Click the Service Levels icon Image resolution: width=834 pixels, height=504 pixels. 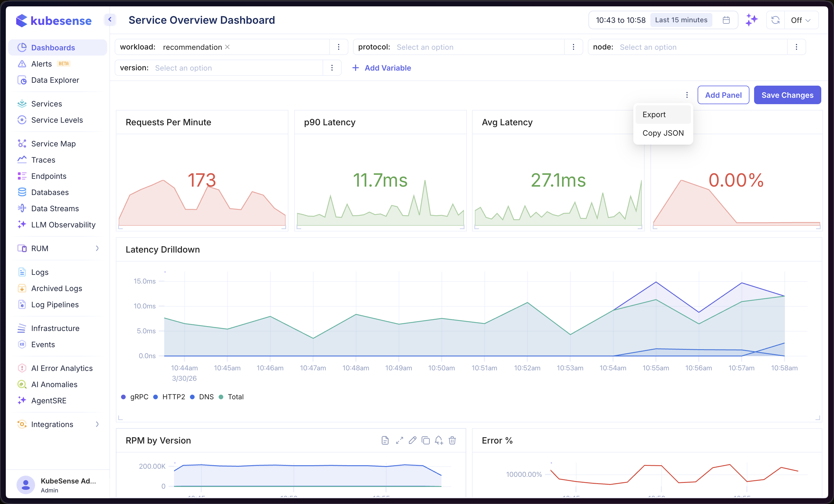[x=22, y=120]
